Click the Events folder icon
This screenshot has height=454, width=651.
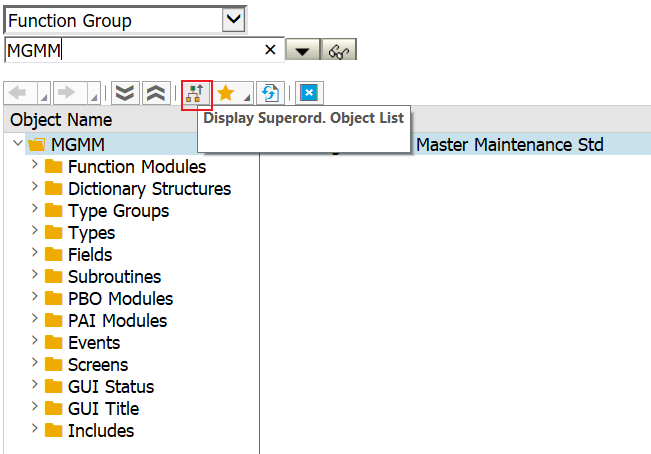pos(54,342)
